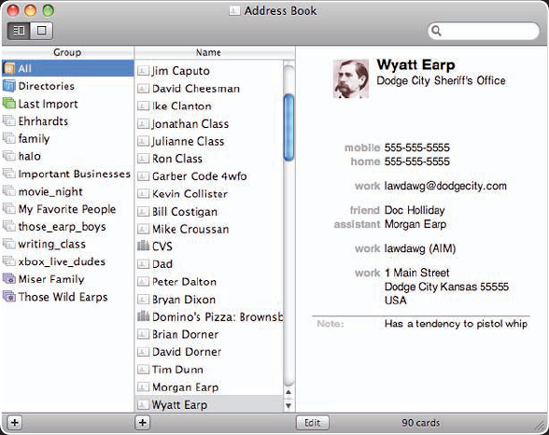Image resolution: width=549 pixels, height=435 pixels.
Task: Click the Miser Family smart group icon
Action: (9, 279)
